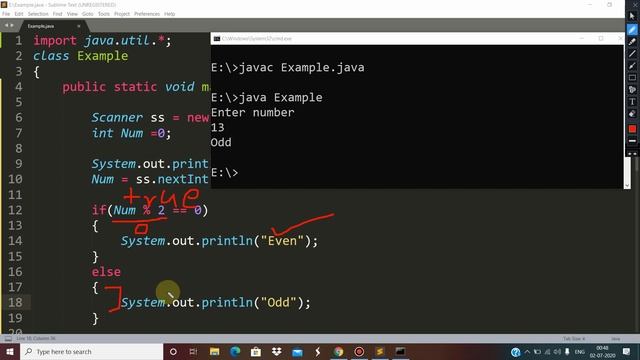Click the Type here to search box
This screenshot has width=640, height=360.
pyautogui.click(x=92, y=351)
